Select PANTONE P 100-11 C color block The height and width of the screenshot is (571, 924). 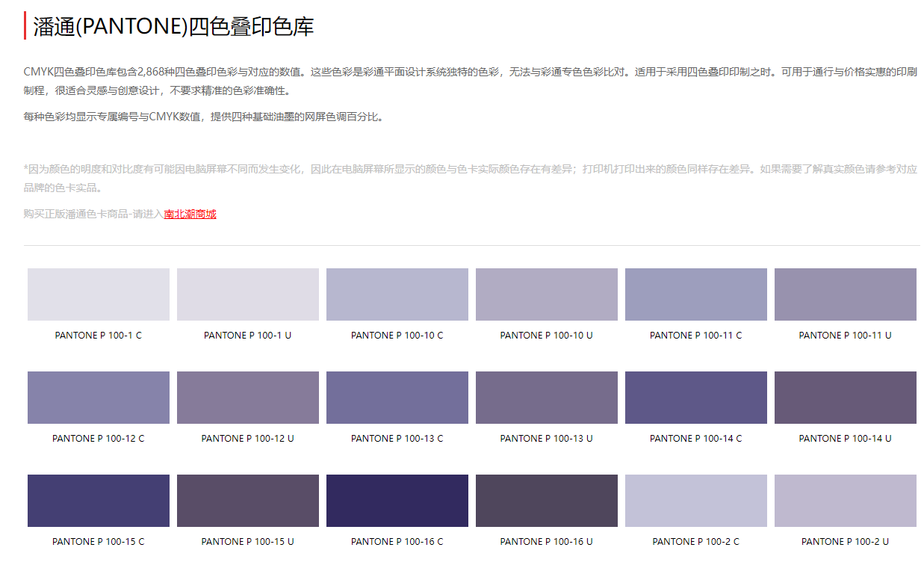[x=696, y=294]
